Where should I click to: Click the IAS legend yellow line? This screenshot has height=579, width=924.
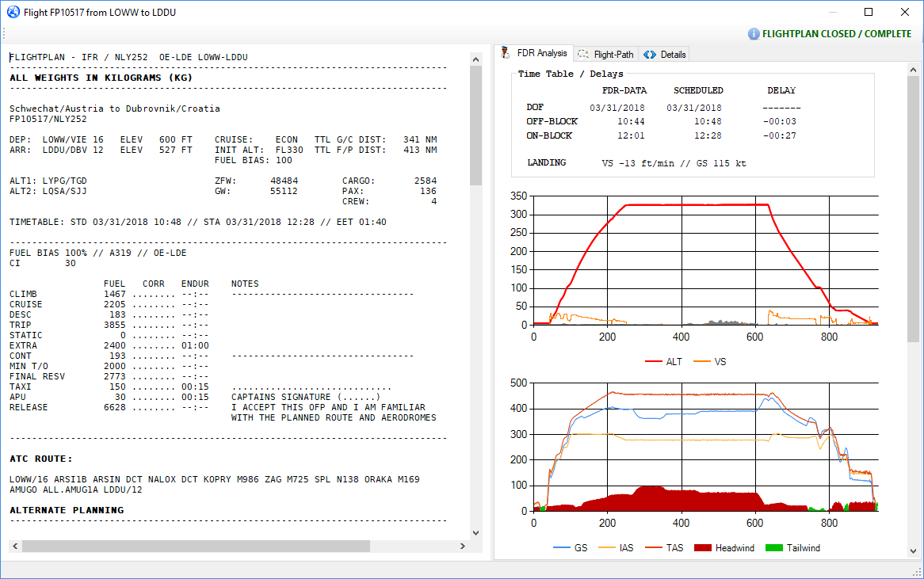[607, 548]
